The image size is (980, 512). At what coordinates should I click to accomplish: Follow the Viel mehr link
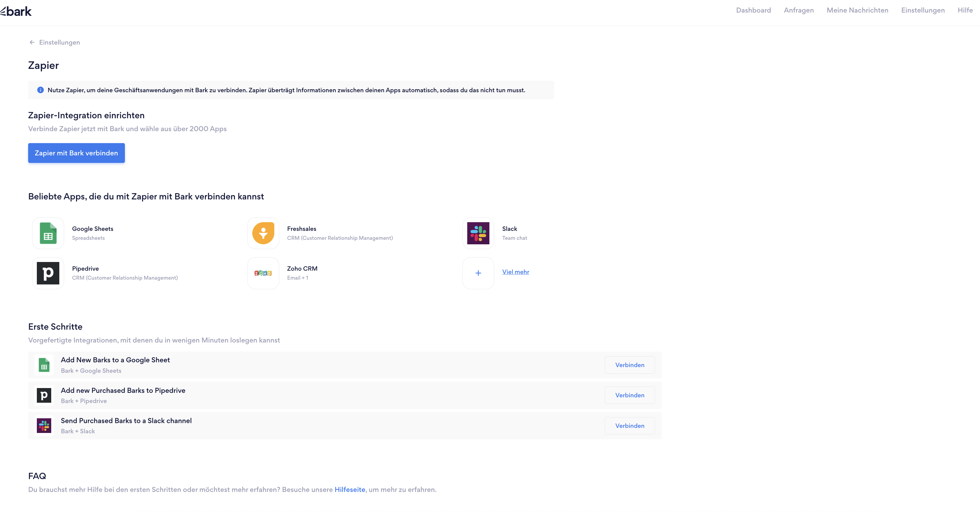pos(515,272)
